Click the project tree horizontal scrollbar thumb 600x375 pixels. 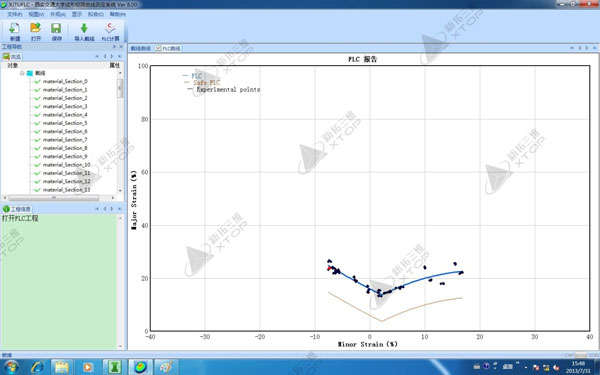tap(54, 198)
